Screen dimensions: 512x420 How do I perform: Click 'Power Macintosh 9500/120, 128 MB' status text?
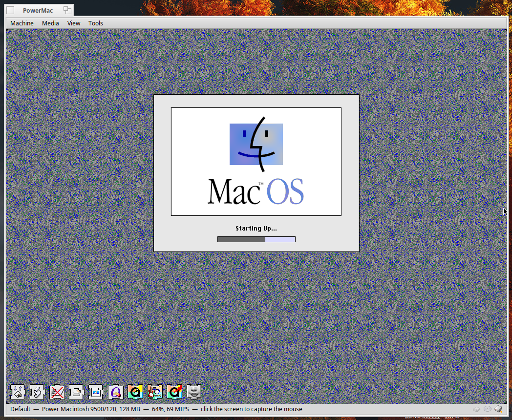91,409
